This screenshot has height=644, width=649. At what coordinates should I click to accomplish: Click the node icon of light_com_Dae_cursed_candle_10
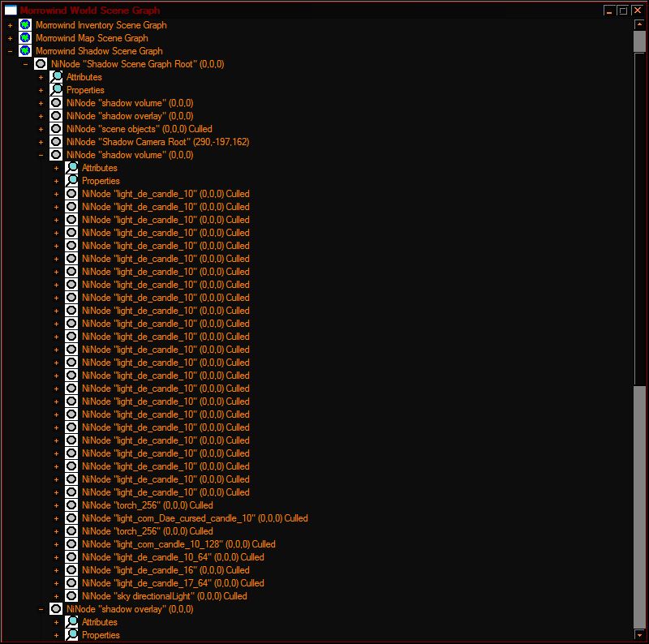(71, 518)
